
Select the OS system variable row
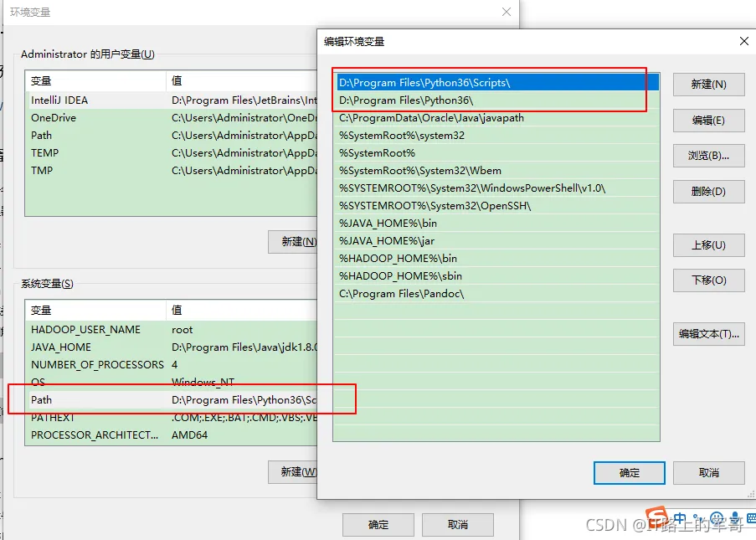[171, 383]
